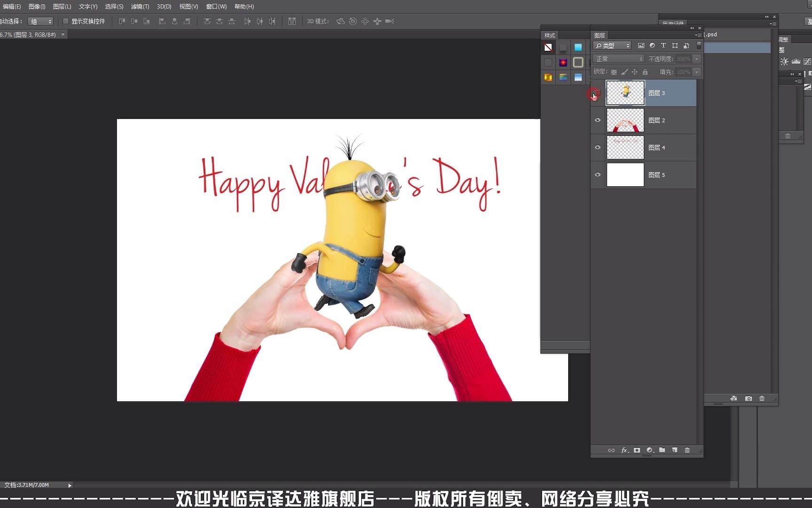Toggle the layer filter on/off switch
Screen dimensions: 812x508
699,45
